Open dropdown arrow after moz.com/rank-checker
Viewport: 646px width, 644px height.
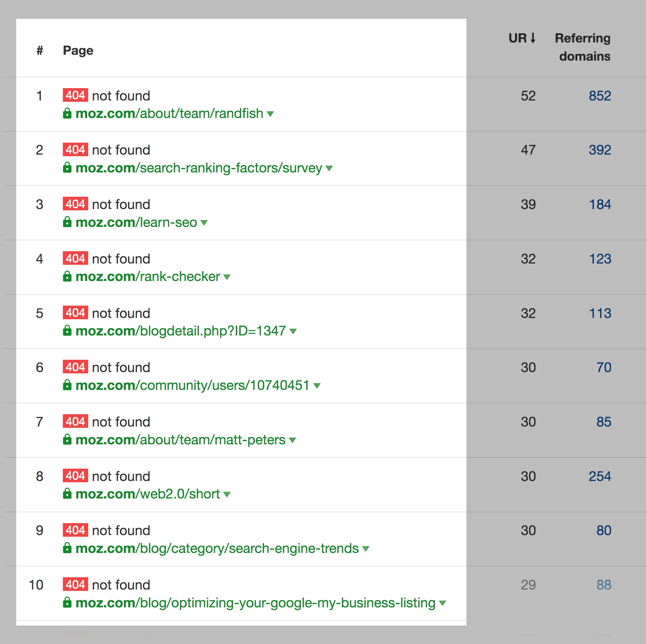click(x=227, y=277)
